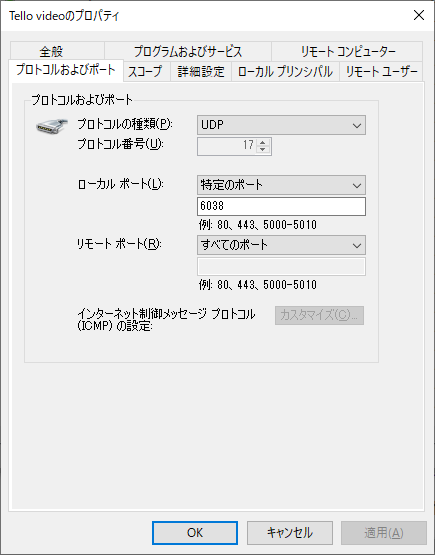Increase protocol number with up arrow
This screenshot has height=555, width=435.
click(x=263, y=143)
